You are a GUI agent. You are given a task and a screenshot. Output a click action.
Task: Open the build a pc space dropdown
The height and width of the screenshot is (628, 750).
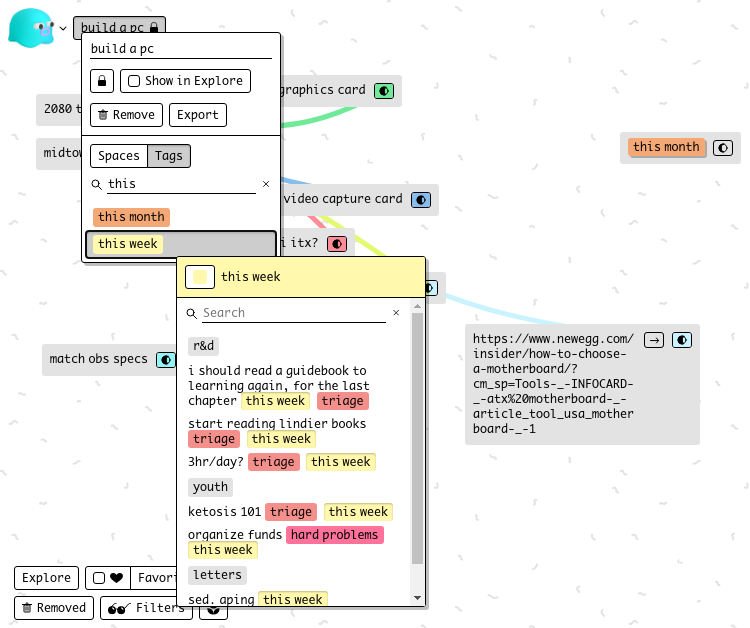(x=119, y=28)
